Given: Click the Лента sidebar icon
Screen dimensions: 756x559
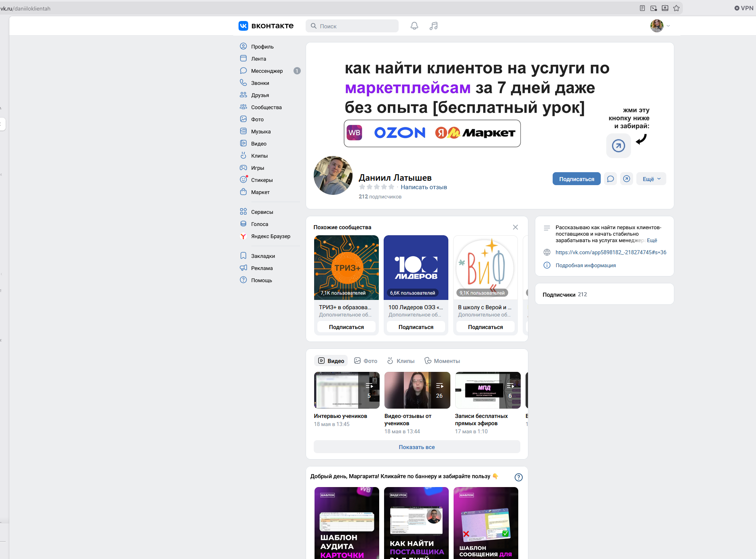Looking at the screenshot, I should pyautogui.click(x=243, y=59).
